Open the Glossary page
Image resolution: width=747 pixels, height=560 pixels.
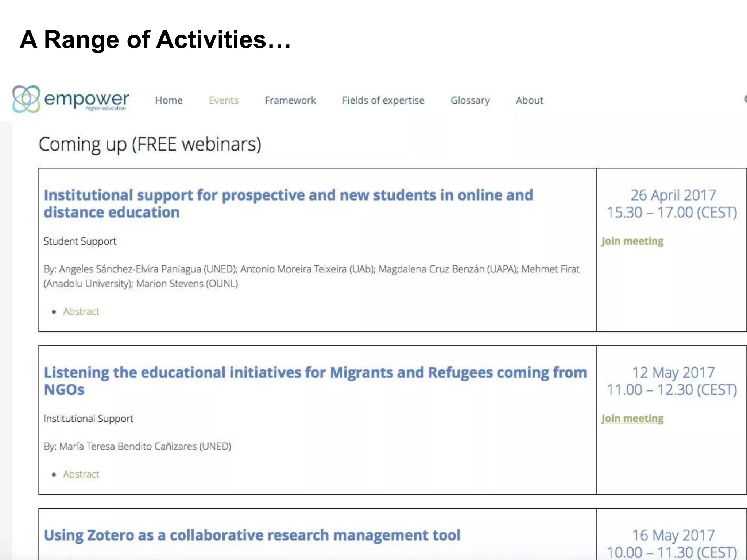tap(470, 100)
